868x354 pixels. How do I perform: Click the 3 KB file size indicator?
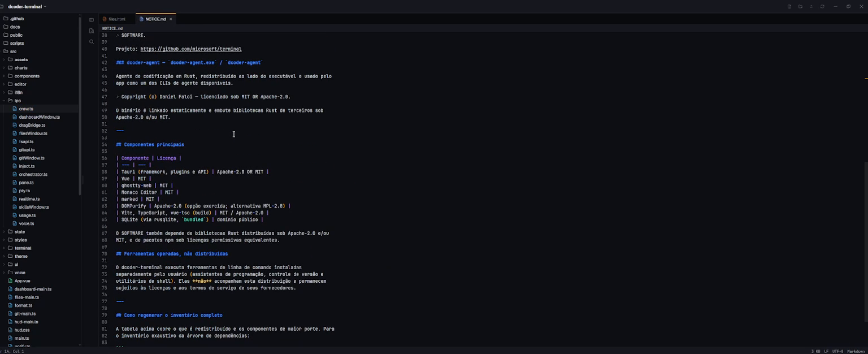815,351
